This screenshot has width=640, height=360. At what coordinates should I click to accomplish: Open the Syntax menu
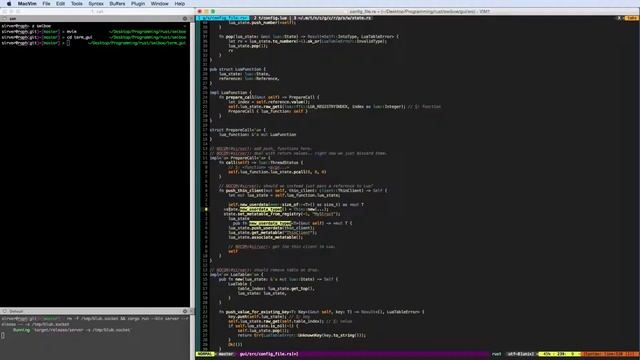[x=96, y=4]
